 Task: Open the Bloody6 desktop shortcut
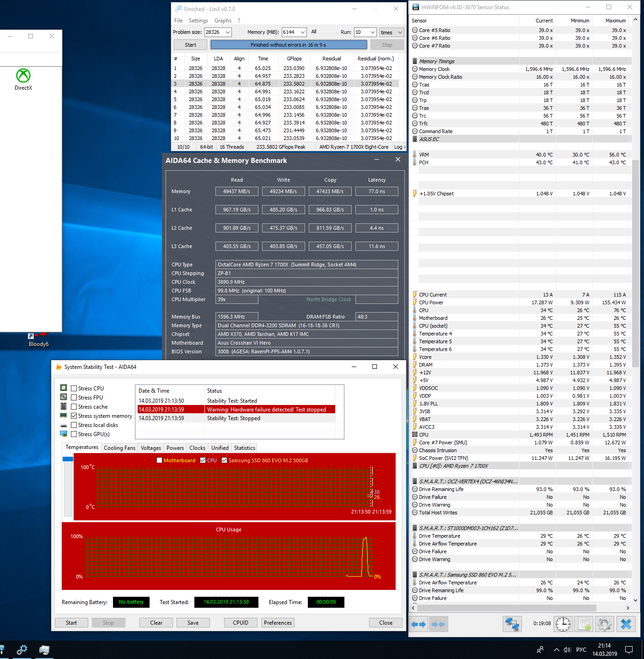click(x=38, y=340)
